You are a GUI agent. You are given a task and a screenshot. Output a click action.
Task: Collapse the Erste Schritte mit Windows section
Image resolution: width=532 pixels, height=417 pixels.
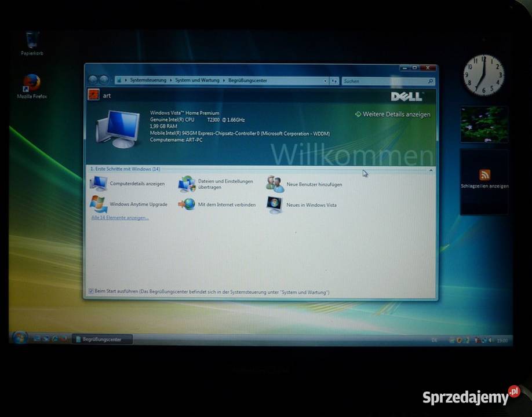pos(431,170)
